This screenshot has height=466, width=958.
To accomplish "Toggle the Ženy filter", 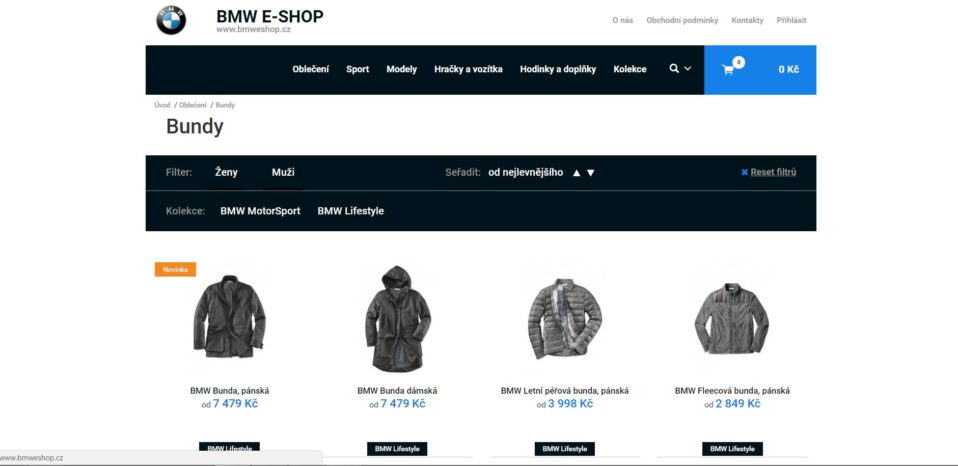I will click(226, 172).
